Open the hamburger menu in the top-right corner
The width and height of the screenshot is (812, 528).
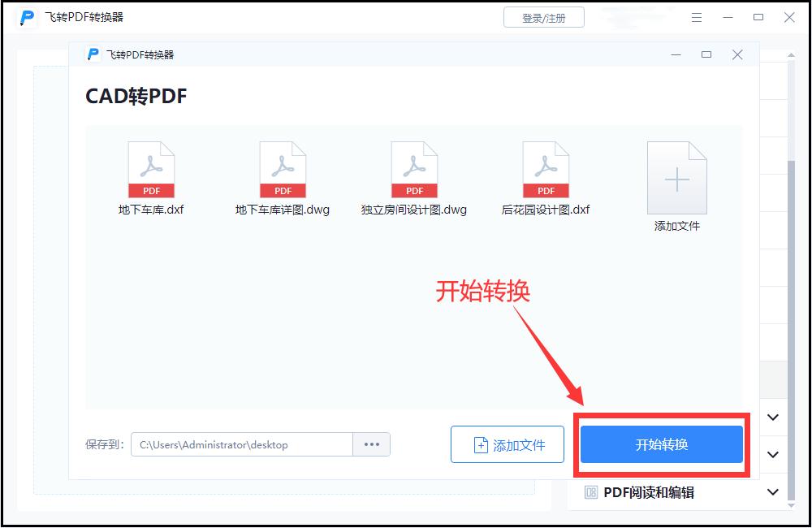697,16
